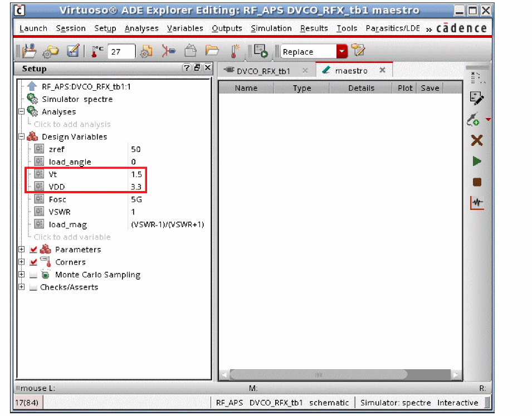Click the edit output pencil icon on right
Image resolution: width=532 pixels, height=416 pixels.
[x=477, y=98]
